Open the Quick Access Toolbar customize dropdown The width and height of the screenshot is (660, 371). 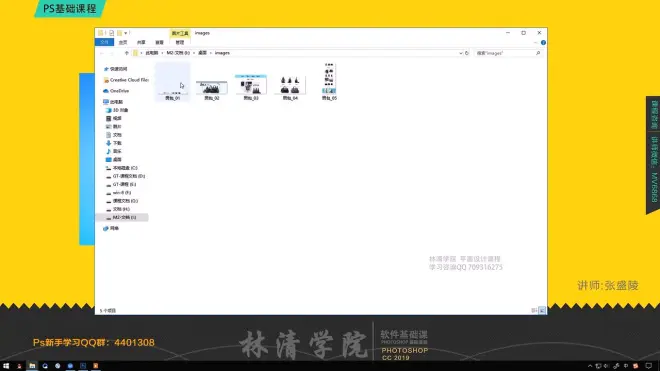(x=126, y=33)
